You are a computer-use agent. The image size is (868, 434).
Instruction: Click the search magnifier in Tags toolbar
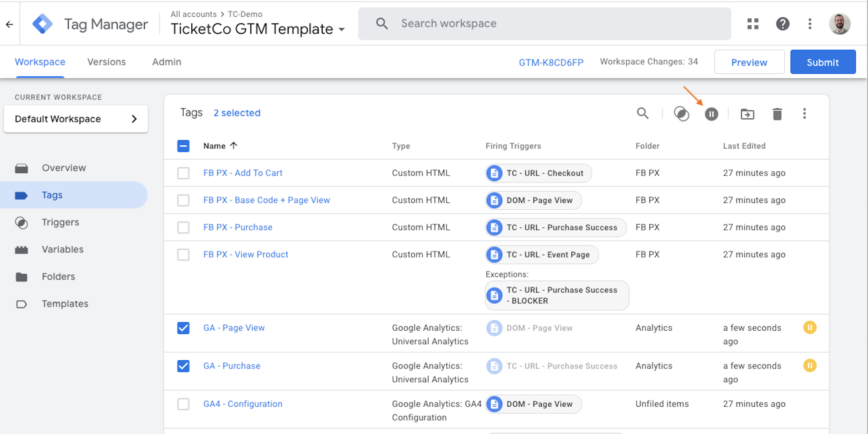point(643,113)
